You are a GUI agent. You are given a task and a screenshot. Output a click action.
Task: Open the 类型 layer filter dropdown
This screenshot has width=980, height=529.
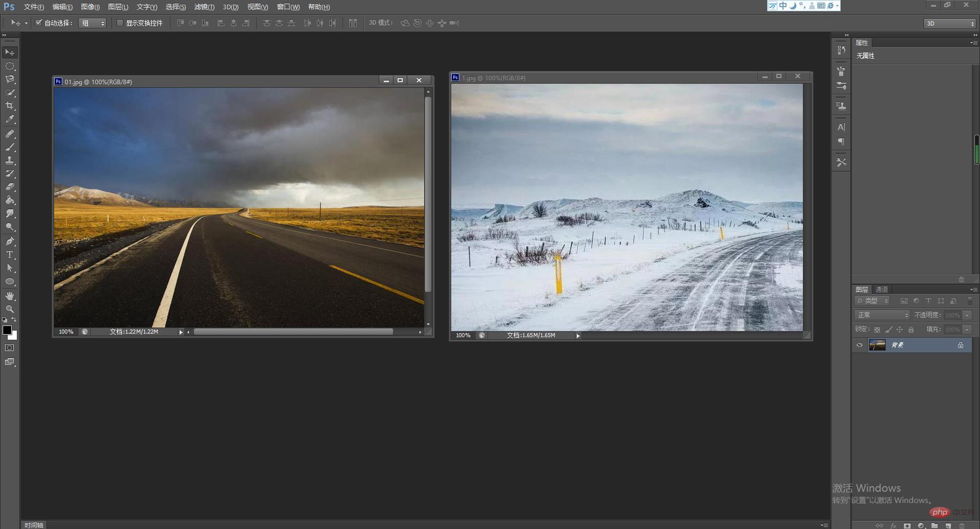(872, 301)
